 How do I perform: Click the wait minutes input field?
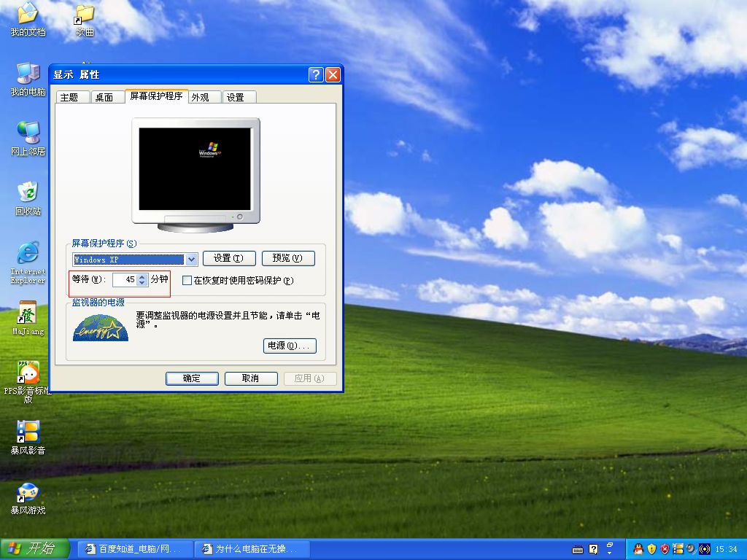[125, 279]
